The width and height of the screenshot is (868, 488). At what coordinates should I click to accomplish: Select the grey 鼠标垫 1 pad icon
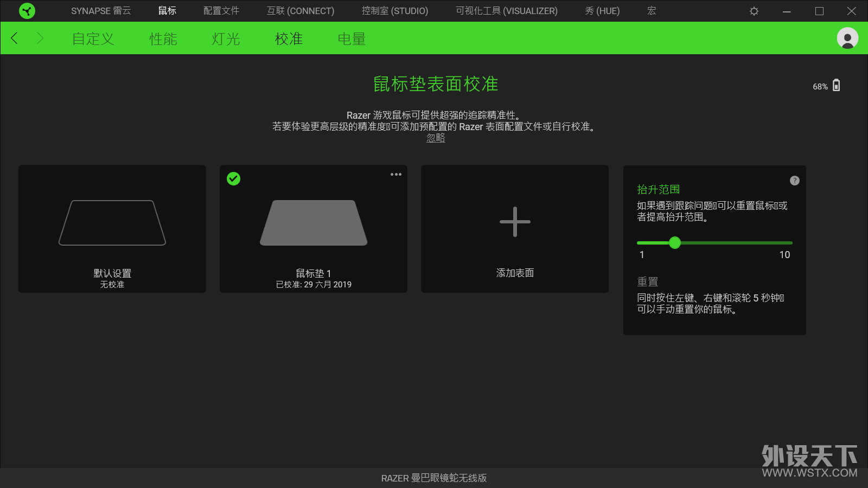click(x=314, y=223)
